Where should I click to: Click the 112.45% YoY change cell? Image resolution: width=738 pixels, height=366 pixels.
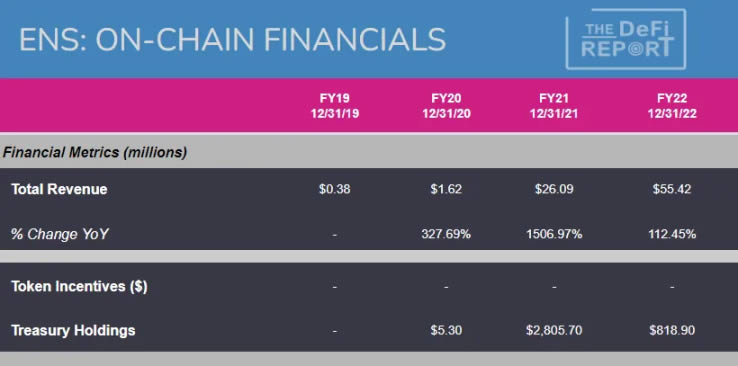[x=672, y=234]
